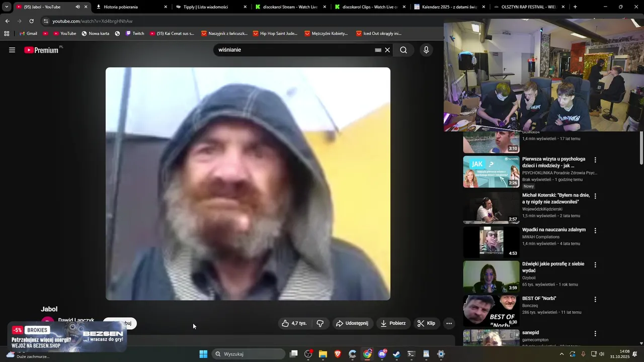
Task: Open File Explorer from taskbar
Action: click(x=323, y=354)
